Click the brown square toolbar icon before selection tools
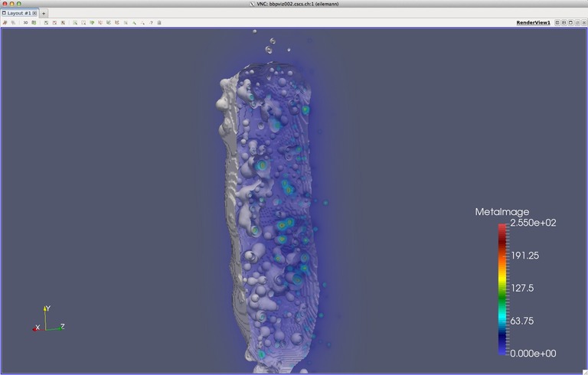 tap(63, 22)
